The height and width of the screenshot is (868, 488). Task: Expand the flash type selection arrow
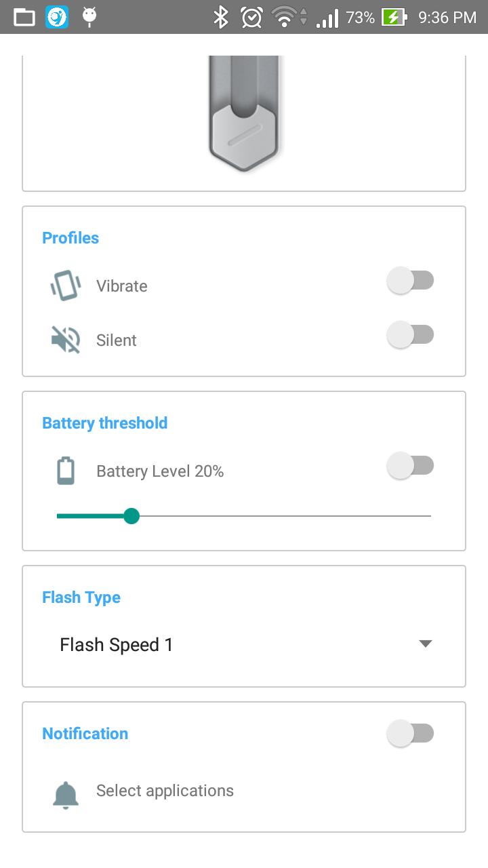click(x=426, y=644)
